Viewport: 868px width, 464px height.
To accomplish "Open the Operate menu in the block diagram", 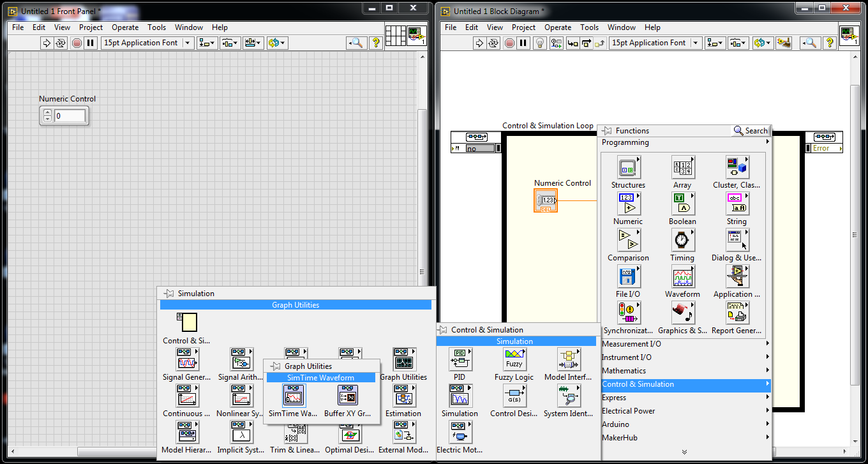I will tap(558, 27).
